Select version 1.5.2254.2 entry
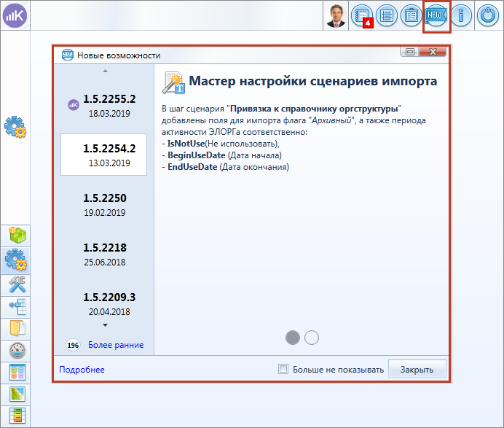The image size is (504, 428). click(104, 155)
